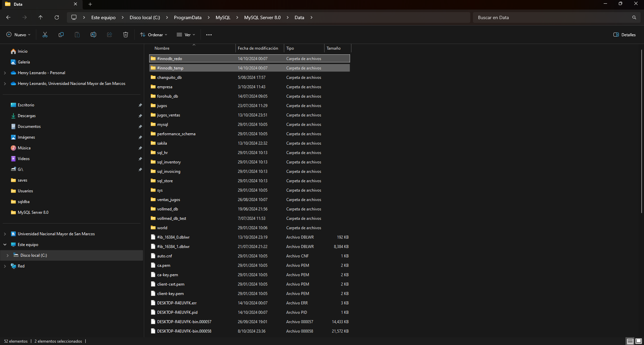Click the magnifier search icon
This screenshot has width=644, height=345.
coord(634,17)
